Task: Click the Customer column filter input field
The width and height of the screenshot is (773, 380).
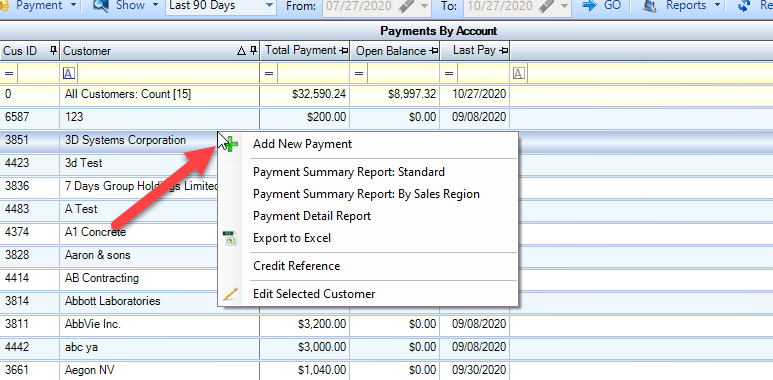Action: click(168, 74)
